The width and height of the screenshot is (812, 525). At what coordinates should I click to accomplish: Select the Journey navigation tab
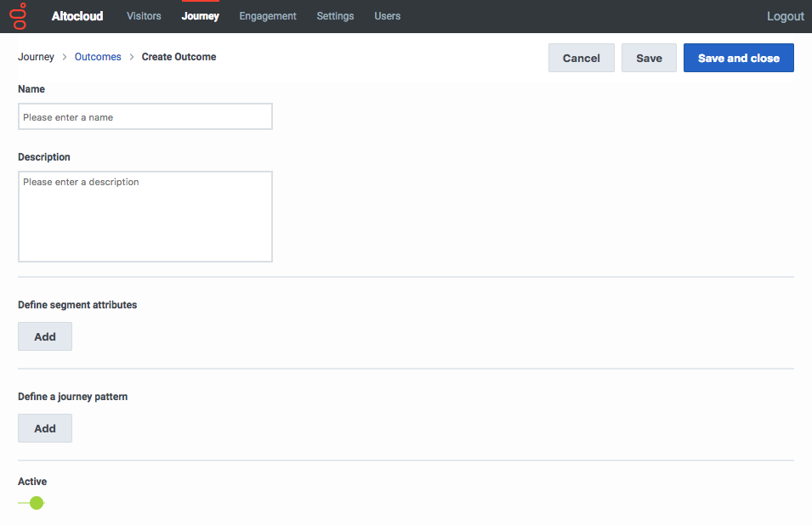201,16
